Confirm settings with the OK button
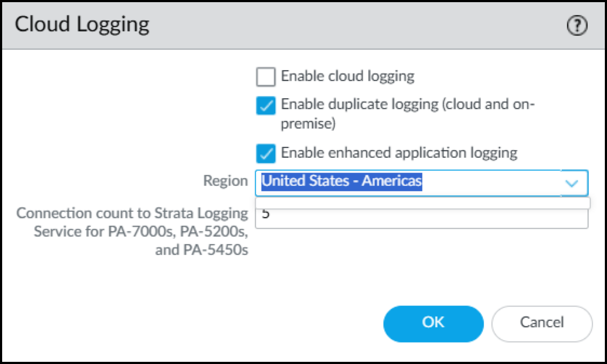This screenshot has height=364, width=607. point(433,323)
